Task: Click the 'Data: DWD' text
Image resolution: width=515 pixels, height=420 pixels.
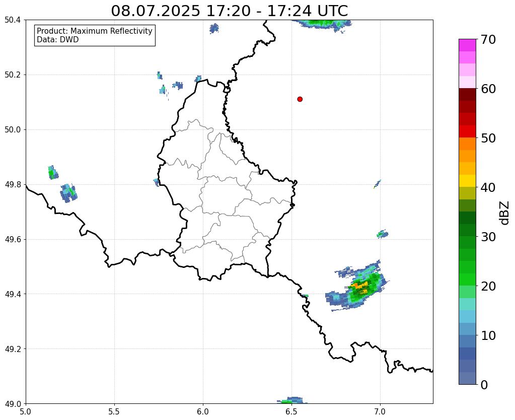Action: 58,40
